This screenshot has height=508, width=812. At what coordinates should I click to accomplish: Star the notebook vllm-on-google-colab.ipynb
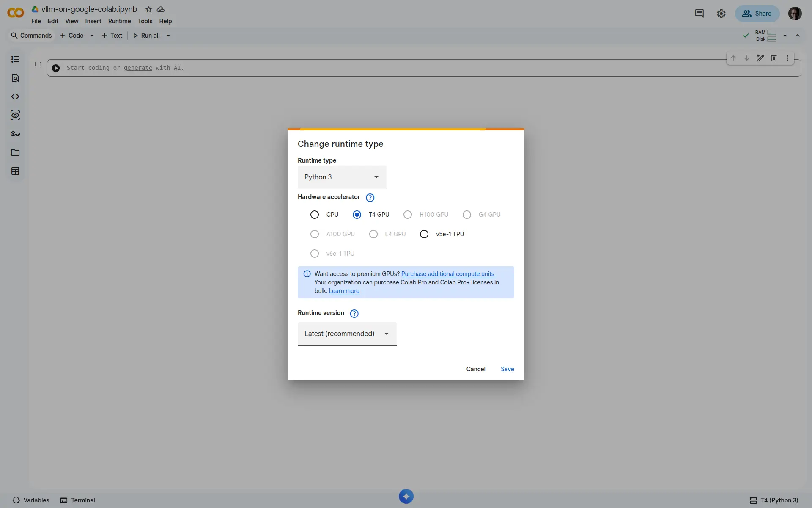(x=148, y=9)
